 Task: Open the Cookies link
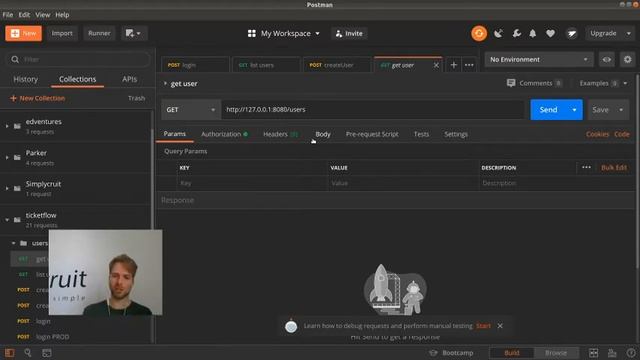(597, 134)
